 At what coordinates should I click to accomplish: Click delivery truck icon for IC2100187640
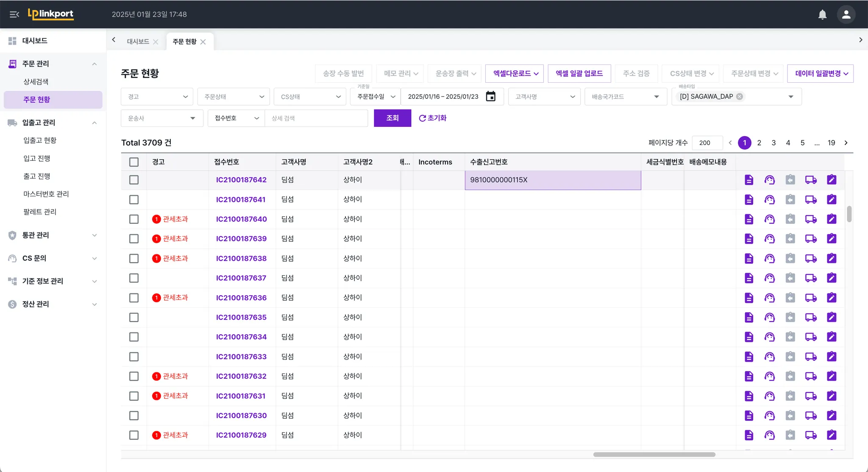point(811,219)
